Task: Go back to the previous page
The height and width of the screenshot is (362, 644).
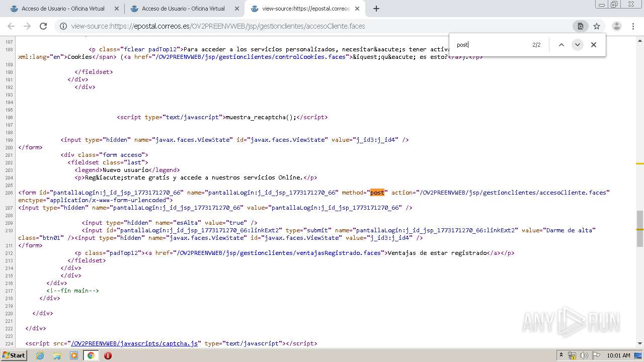Action: tap(11, 26)
